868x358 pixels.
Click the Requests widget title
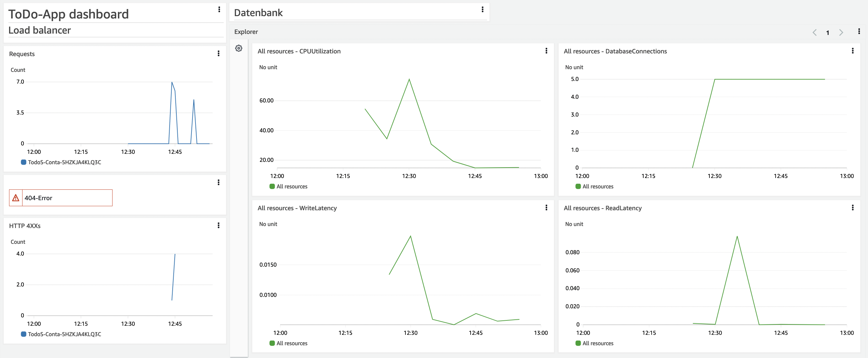pos(22,54)
